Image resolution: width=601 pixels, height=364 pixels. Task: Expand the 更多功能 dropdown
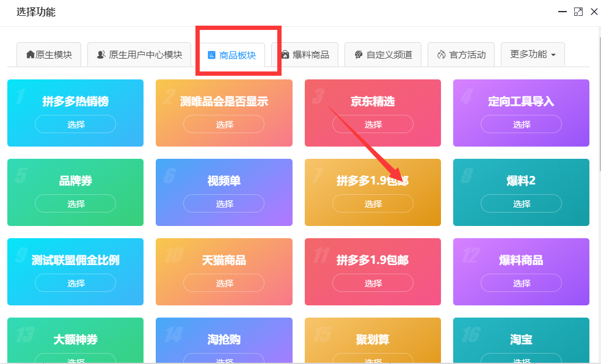pos(533,54)
